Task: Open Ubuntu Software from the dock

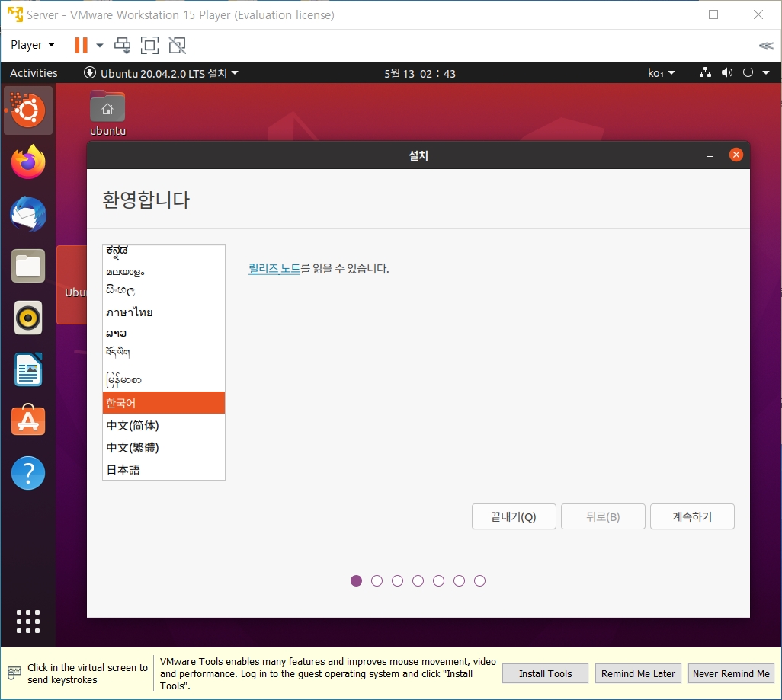Action: click(x=28, y=420)
